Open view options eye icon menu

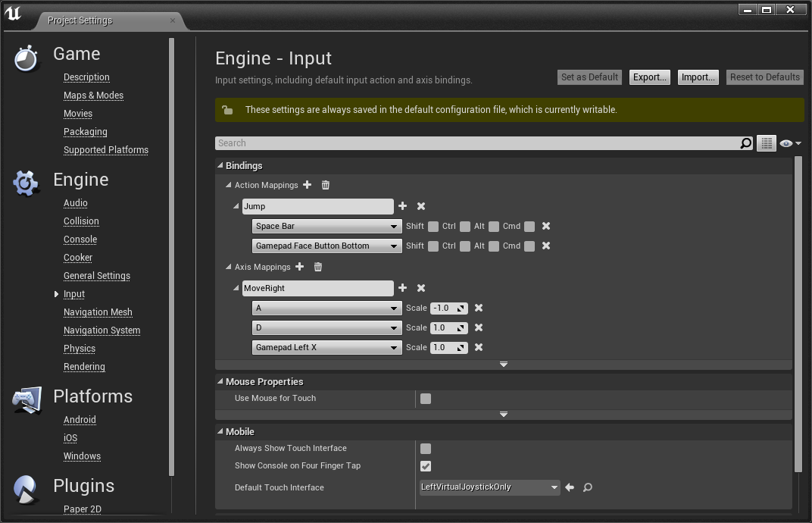(x=790, y=143)
